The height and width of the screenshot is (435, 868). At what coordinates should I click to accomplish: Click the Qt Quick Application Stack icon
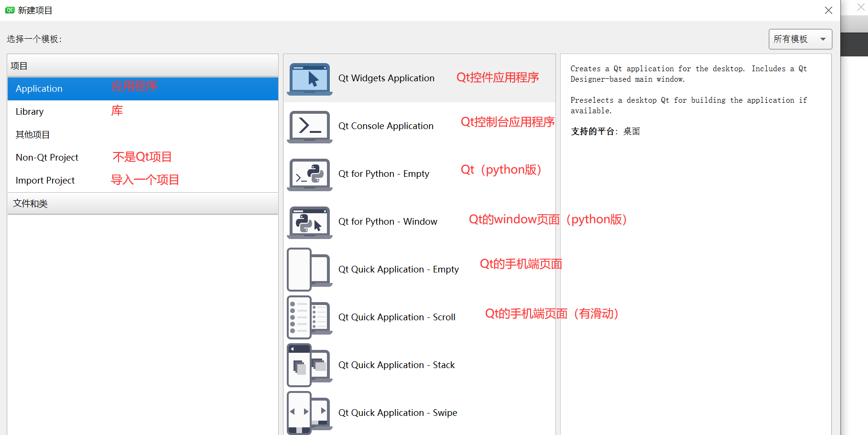point(310,365)
